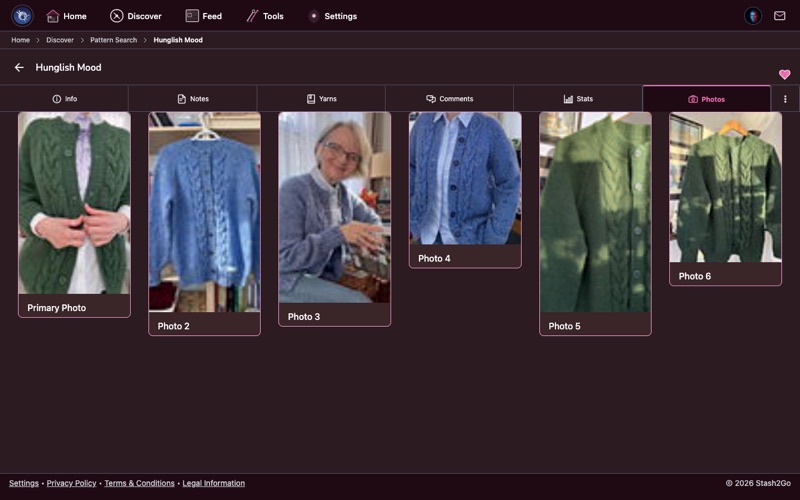Open the Photo 5 green cardigan thumbnail
800x500 pixels.
tap(595, 212)
